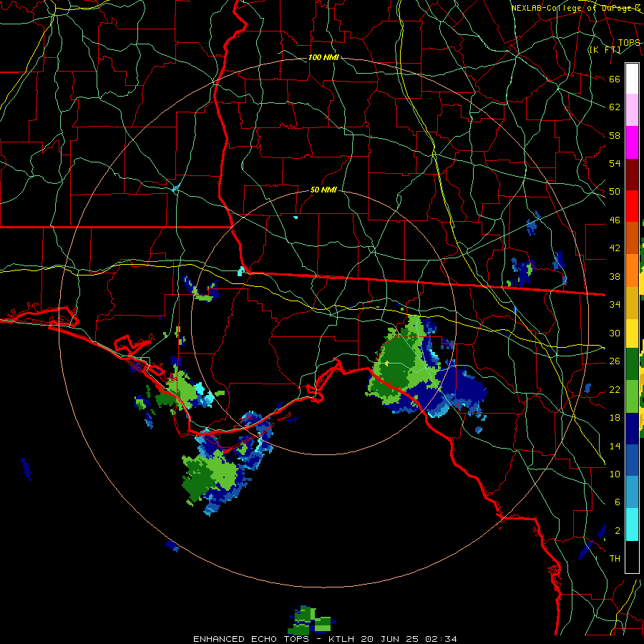Click legend value 22
Viewport: 644px width, 644px height.
pyautogui.click(x=615, y=389)
